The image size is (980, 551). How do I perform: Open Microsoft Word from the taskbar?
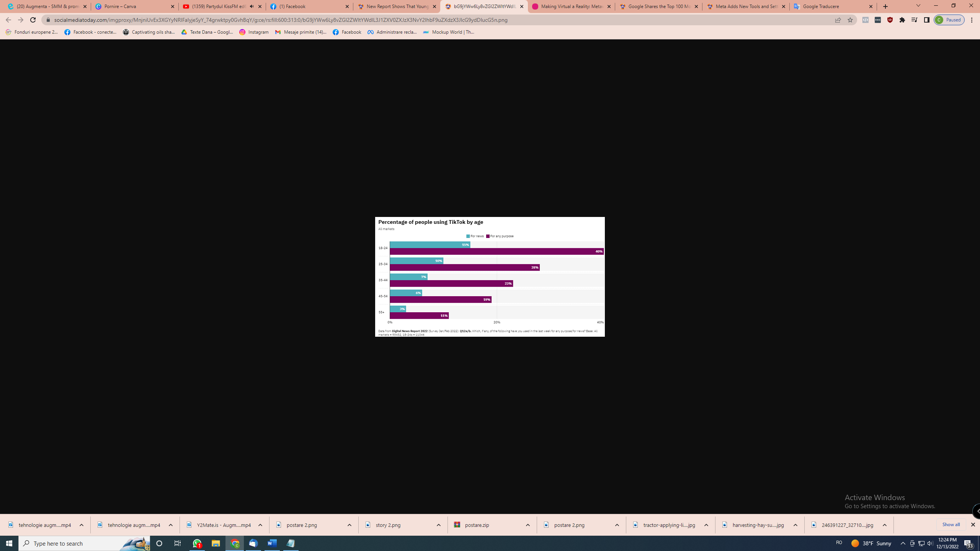tap(272, 543)
